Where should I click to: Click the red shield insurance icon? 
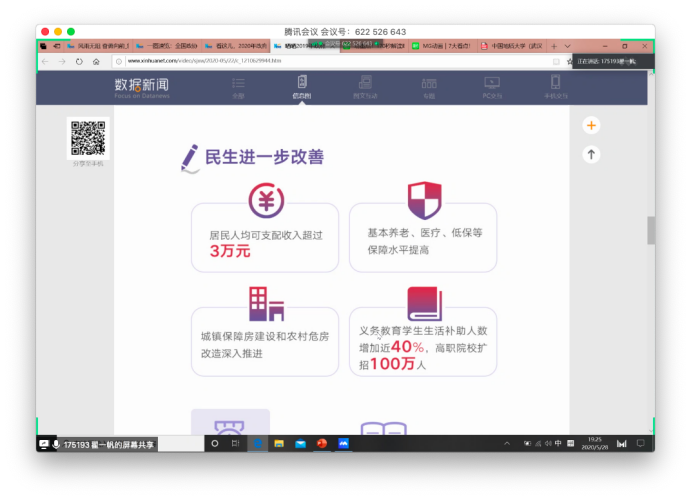(424, 200)
